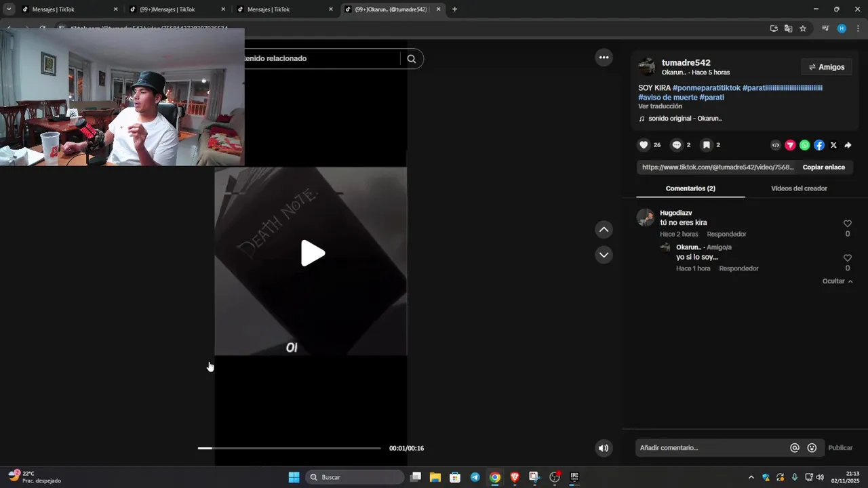868x488 pixels.
Task: Go to previous video with up arrow
Action: click(604, 230)
